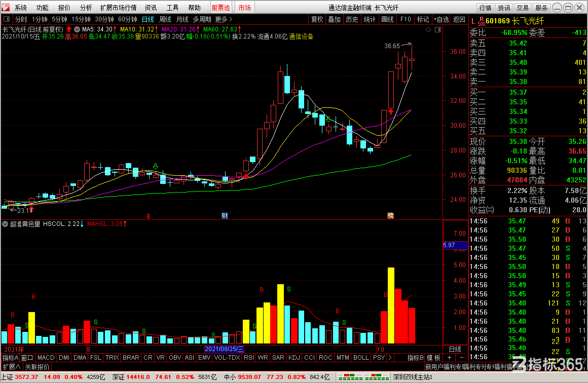Screen dimensions: 588x383
Task: Toggle the right panel icon near the diamond
Action: coord(437,29)
